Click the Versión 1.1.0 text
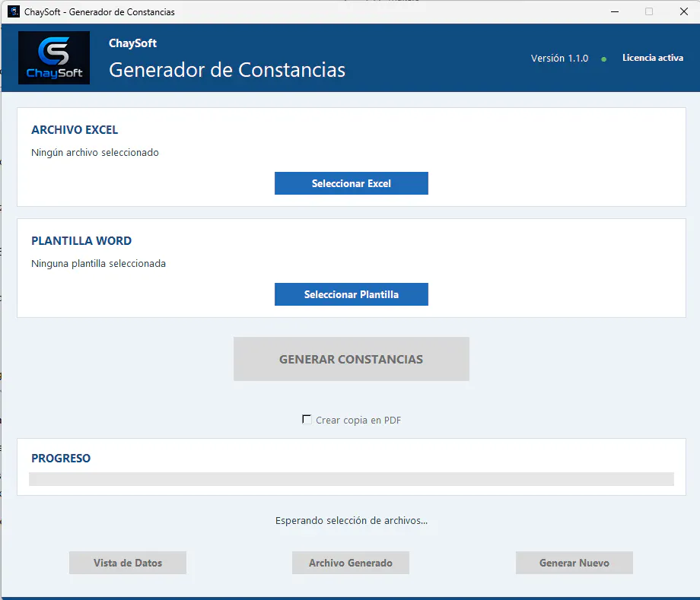 [x=559, y=59]
